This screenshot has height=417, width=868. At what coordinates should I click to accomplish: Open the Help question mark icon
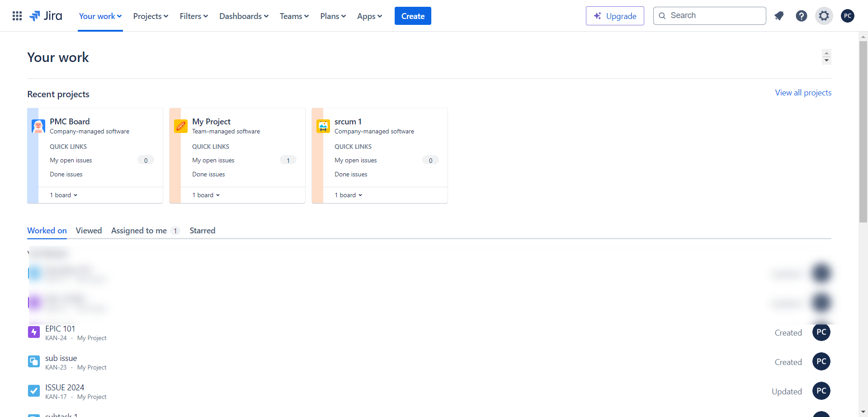pos(802,16)
